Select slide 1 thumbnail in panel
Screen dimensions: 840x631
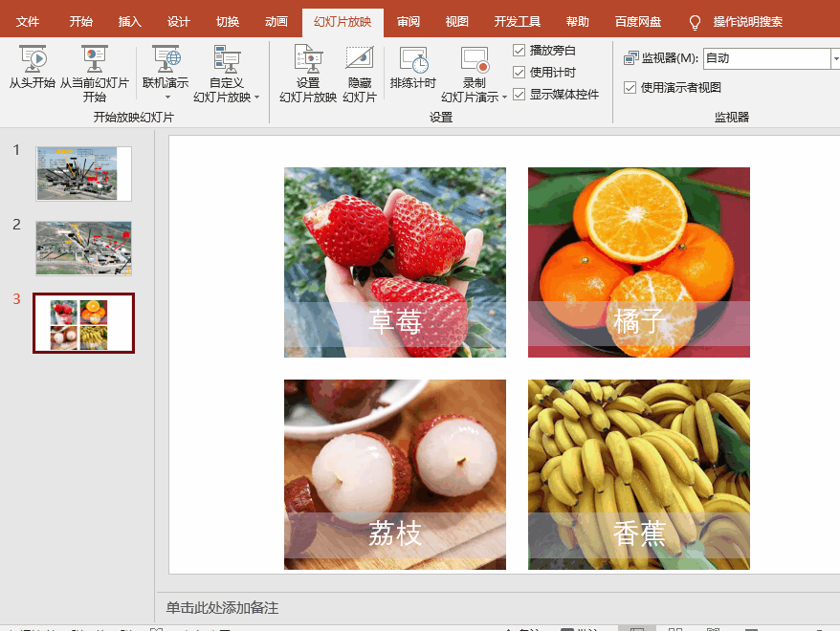click(x=83, y=173)
